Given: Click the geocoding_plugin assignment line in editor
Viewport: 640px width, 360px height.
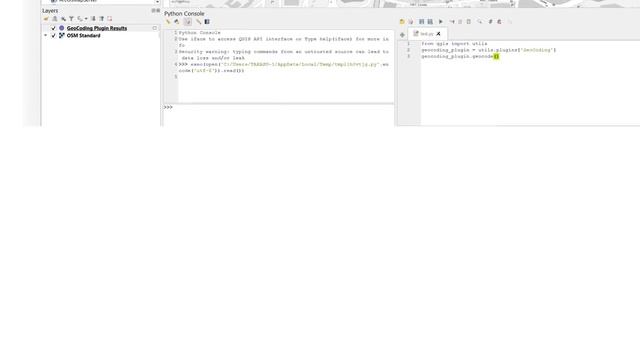Looking at the screenshot, I should tap(489, 50).
